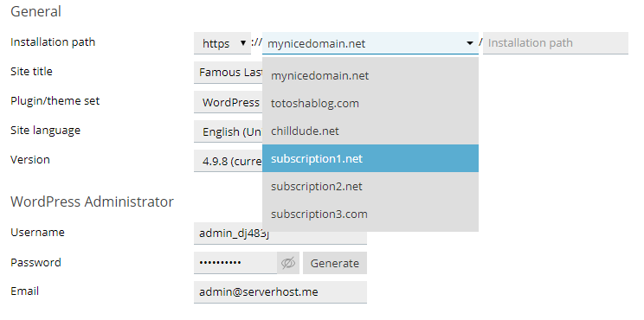This screenshot has height=320, width=644.
Task: Focus the Installation path input field
Action: [x=556, y=43]
